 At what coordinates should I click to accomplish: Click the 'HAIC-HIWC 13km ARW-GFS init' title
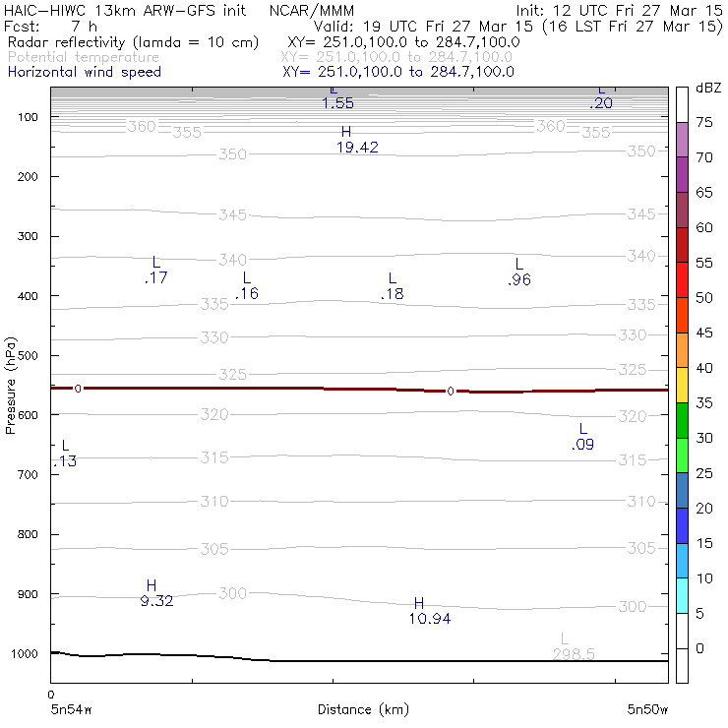125,10
